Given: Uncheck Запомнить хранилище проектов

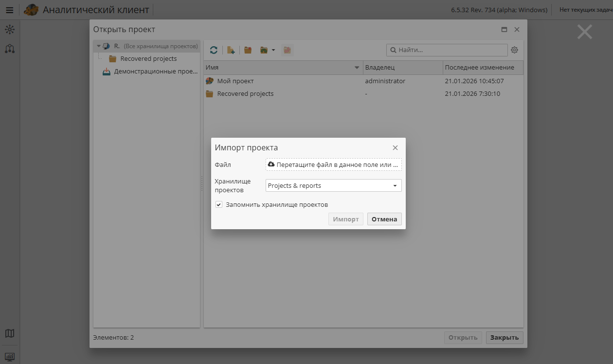Looking at the screenshot, I should pos(219,204).
